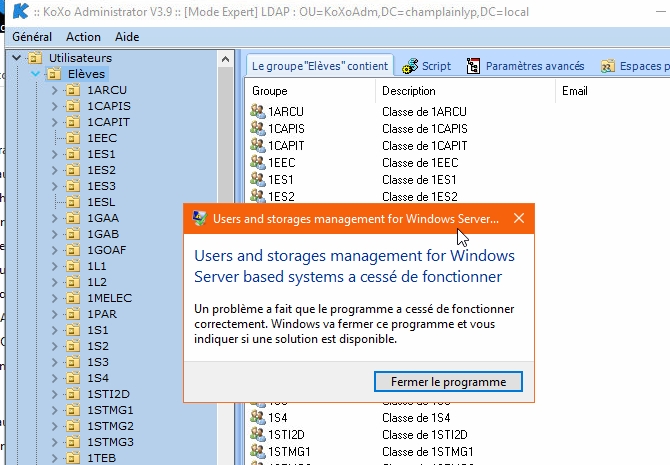
Task: Click the 1STMG1 group users icon
Action: (x=258, y=451)
